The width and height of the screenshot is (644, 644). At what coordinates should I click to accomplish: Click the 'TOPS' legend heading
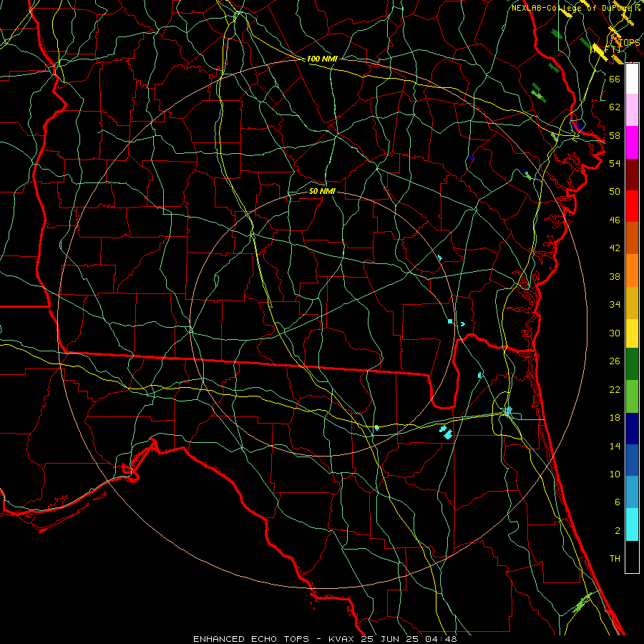tap(629, 43)
